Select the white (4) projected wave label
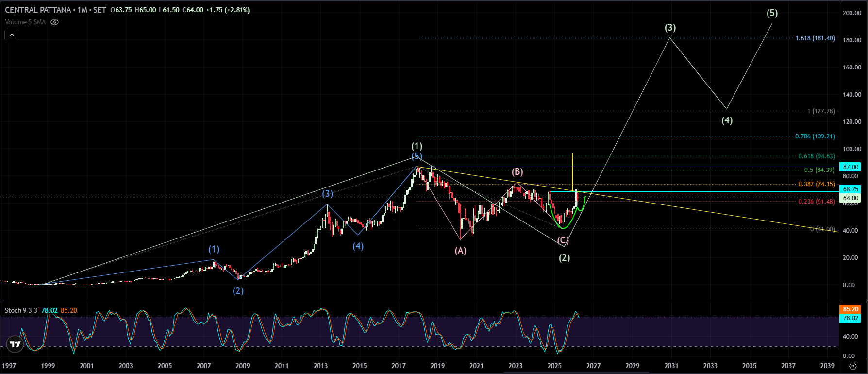This screenshot has width=868, height=374. tap(727, 120)
